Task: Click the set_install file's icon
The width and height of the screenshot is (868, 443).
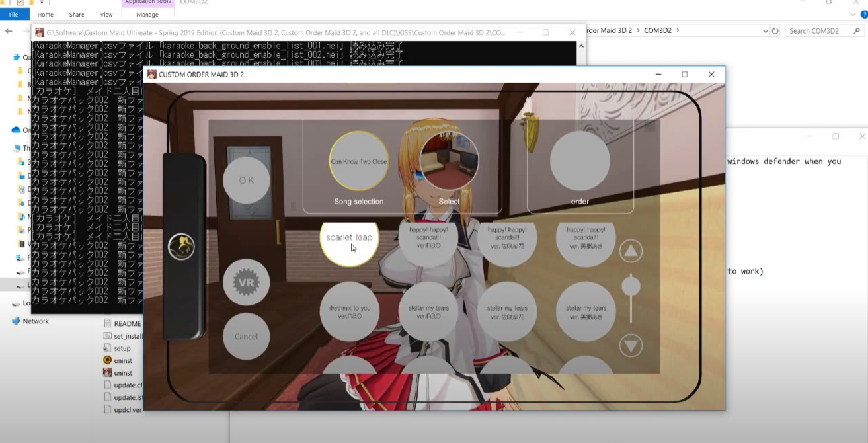Action: coord(108,336)
